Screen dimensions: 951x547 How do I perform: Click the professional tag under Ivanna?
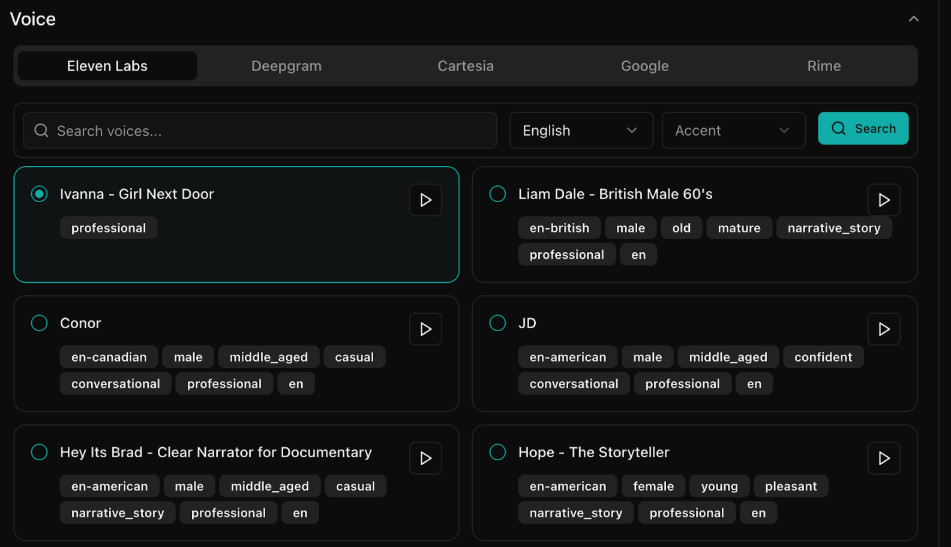(x=109, y=228)
